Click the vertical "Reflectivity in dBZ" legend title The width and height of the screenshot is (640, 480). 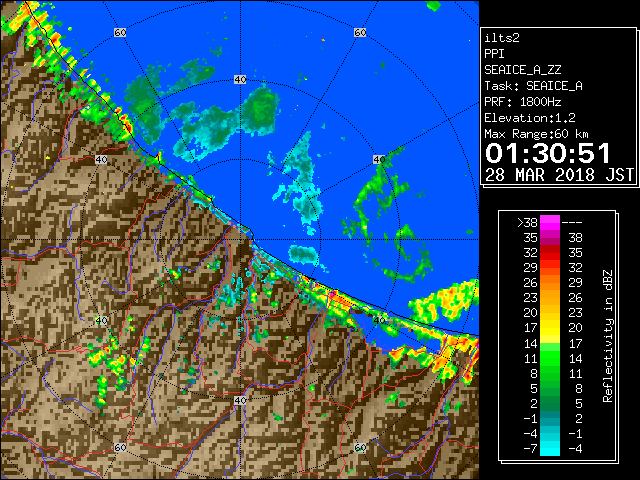[x=608, y=336]
